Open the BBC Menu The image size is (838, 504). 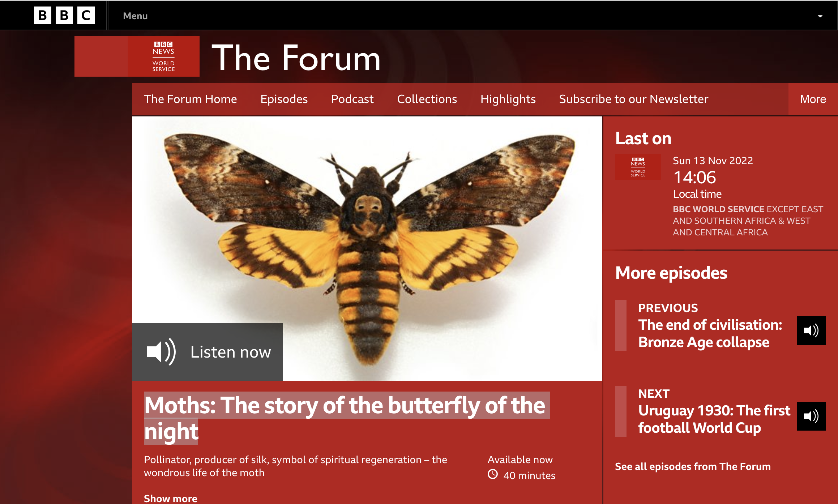click(135, 16)
